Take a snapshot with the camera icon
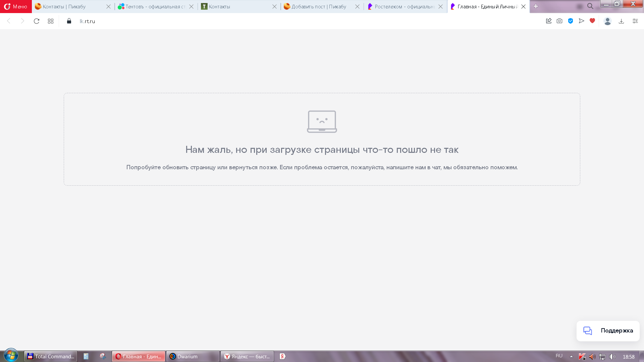644x362 pixels. coord(559,21)
